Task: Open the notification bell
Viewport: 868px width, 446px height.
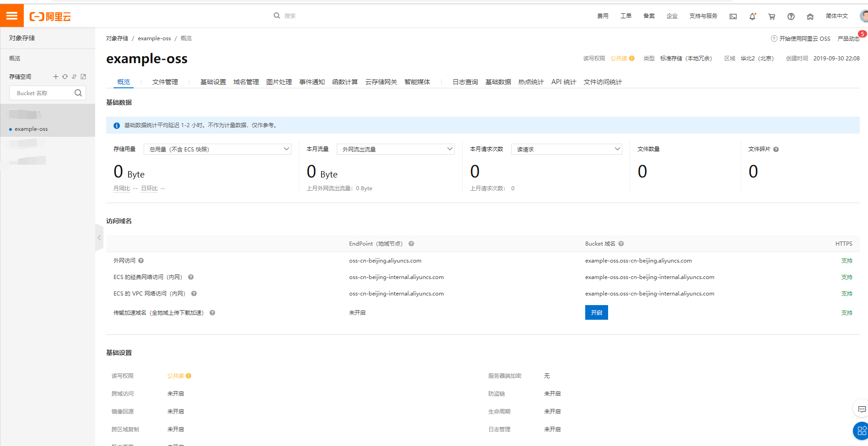Action: coord(752,16)
